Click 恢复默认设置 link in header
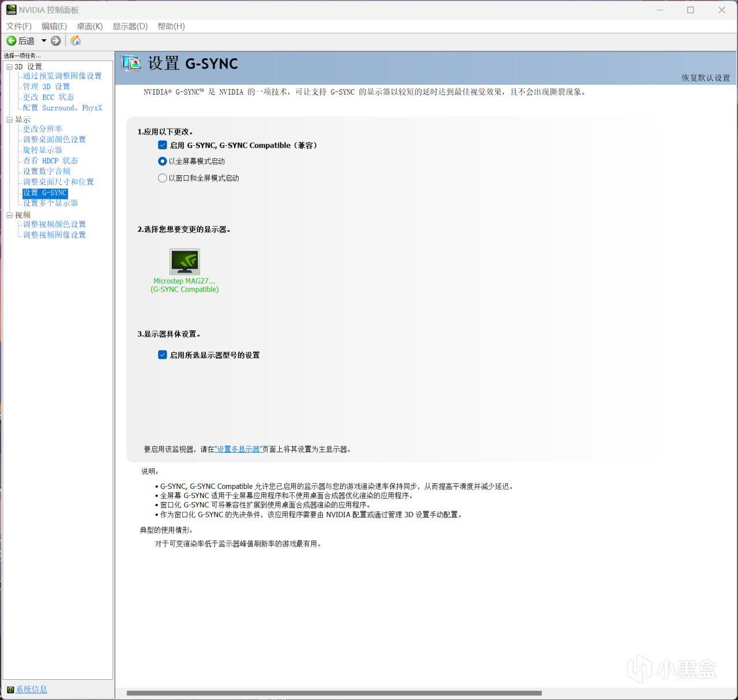The height and width of the screenshot is (700, 738). tap(706, 78)
